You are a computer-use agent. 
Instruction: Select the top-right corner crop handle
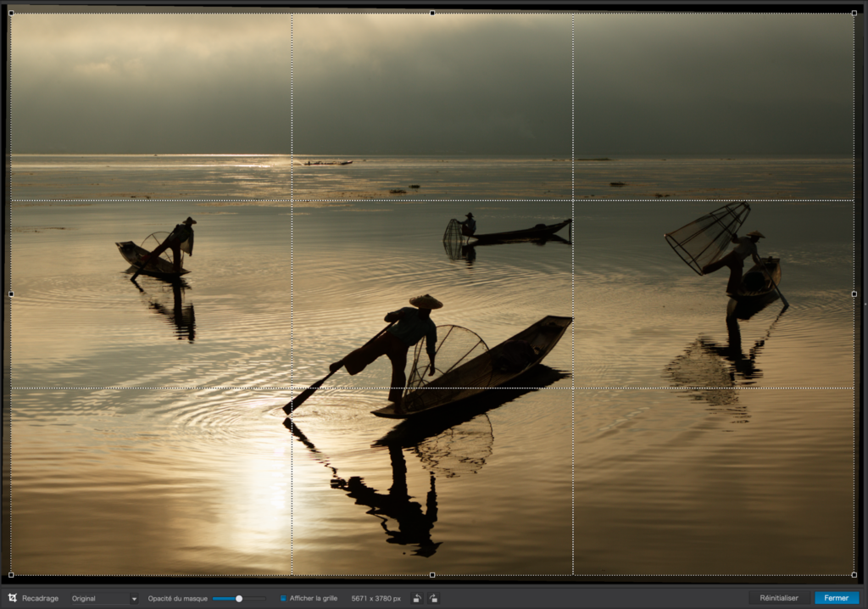click(x=854, y=13)
